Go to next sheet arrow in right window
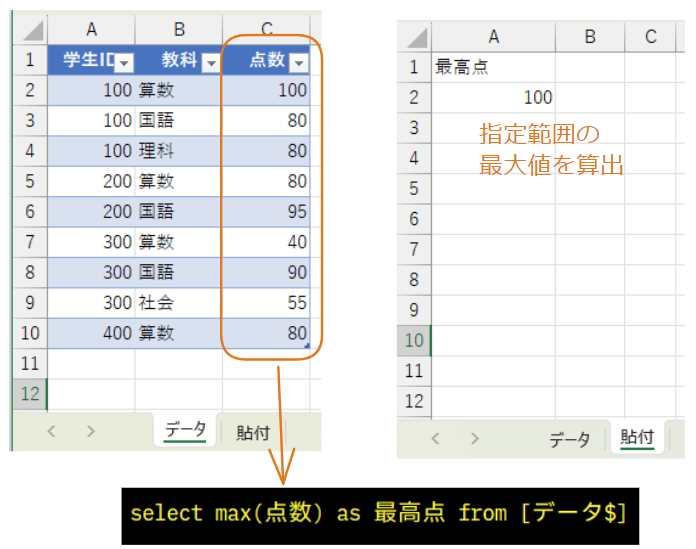This screenshot has height=549, width=696. click(x=475, y=438)
